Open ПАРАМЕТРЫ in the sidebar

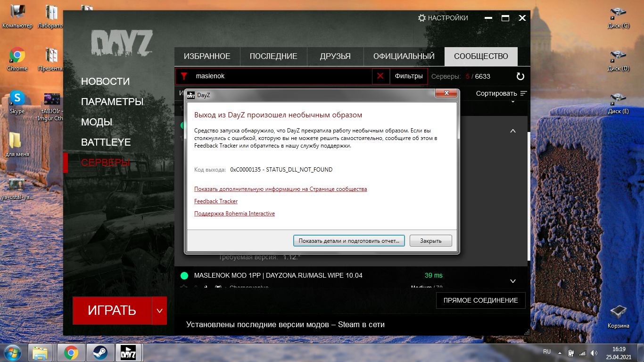pos(112,102)
